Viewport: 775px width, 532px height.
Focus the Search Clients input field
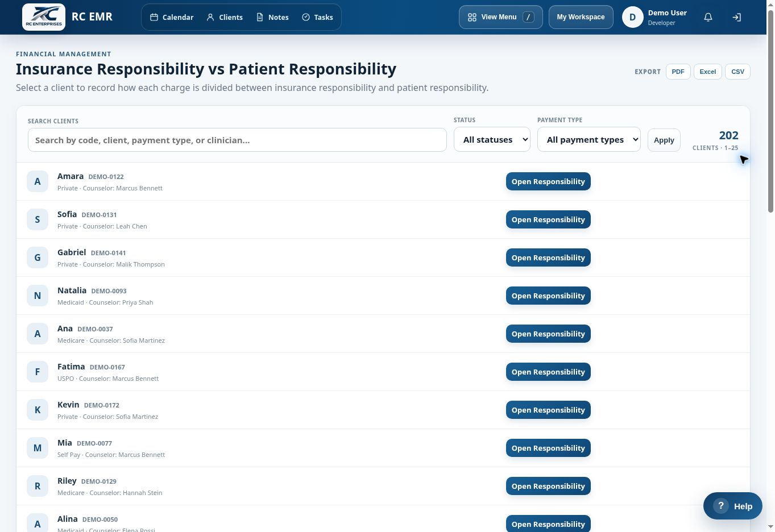click(x=237, y=140)
